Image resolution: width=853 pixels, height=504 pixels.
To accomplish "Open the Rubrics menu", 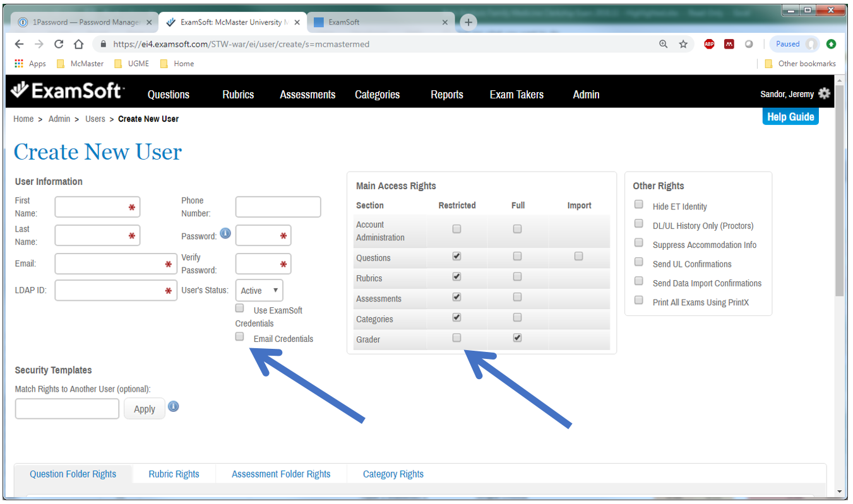I will tap(238, 95).
